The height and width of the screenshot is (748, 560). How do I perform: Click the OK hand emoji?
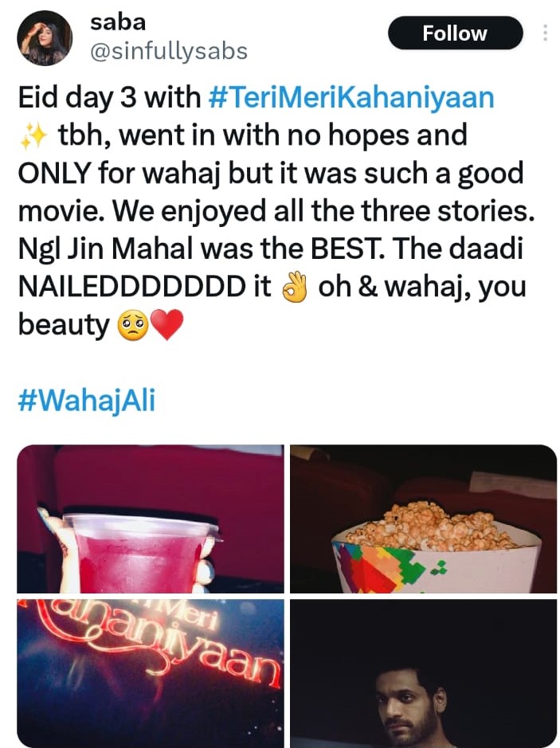295,286
